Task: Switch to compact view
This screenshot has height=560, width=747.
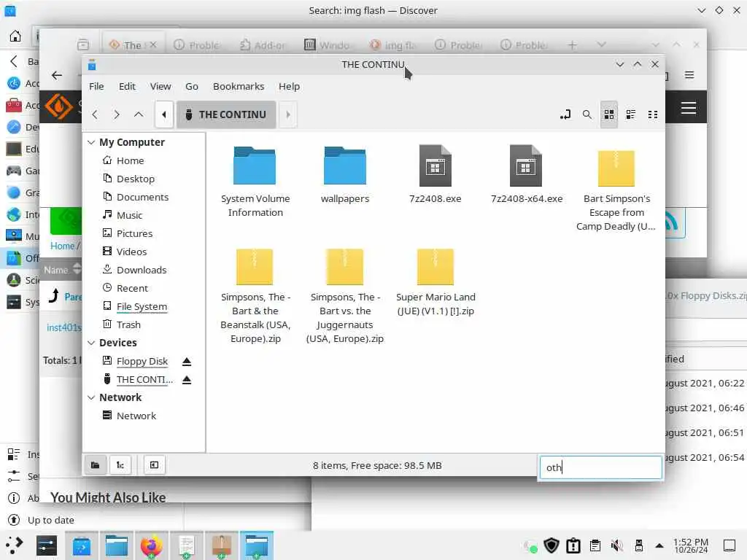Action: click(653, 114)
